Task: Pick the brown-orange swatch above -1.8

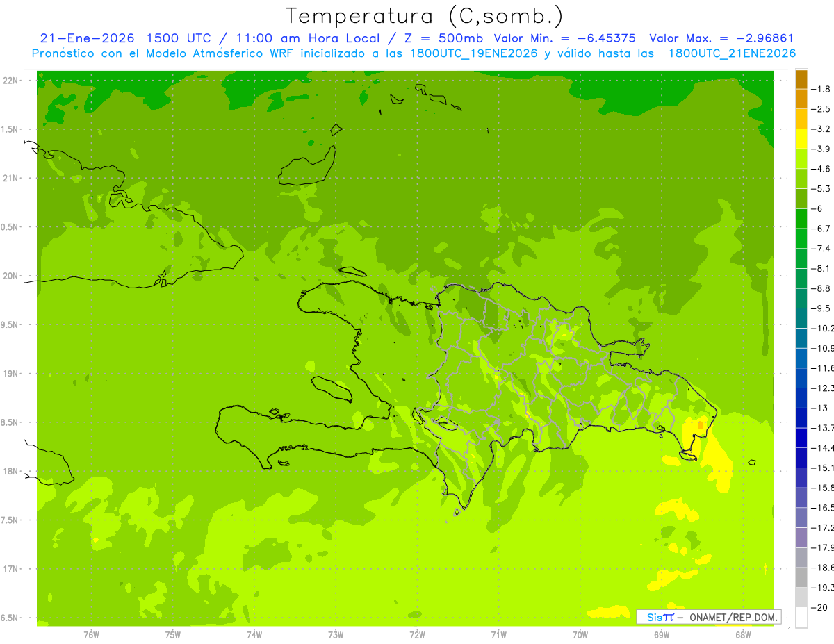Action: point(801,79)
